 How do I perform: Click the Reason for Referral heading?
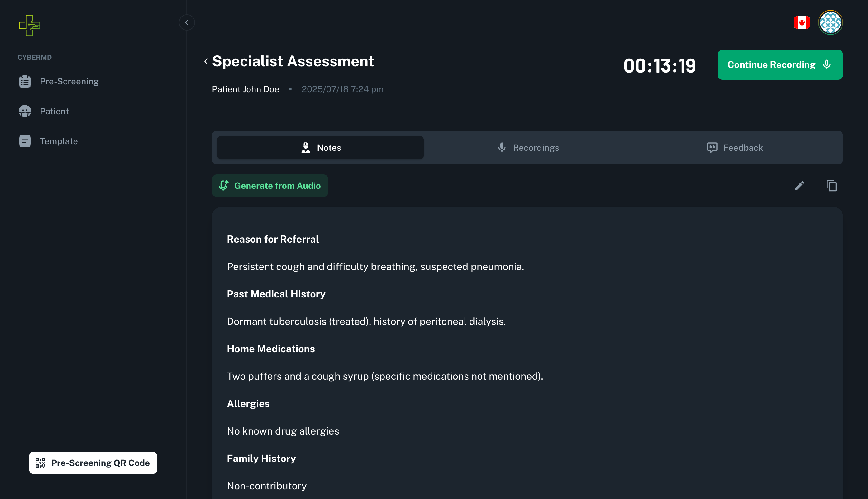273,239
